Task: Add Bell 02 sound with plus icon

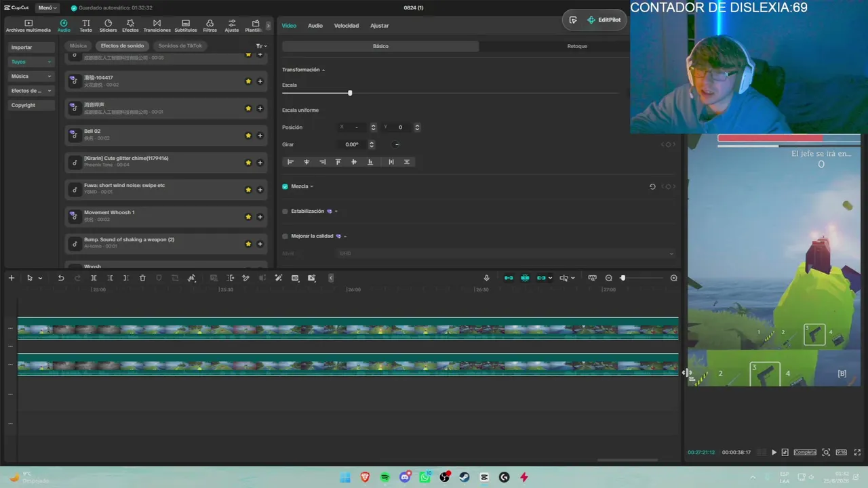Action: pyautogui.click(x=260, y=136)
